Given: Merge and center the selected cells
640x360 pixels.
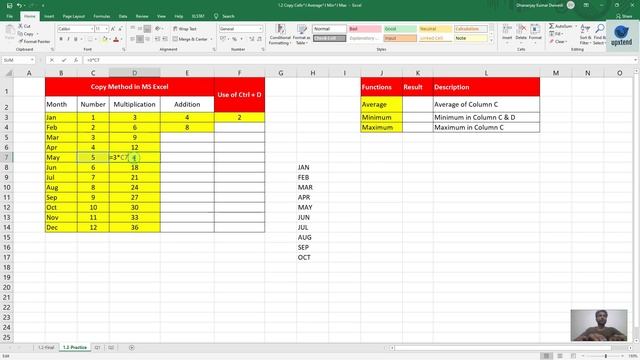Looking at the screenshot, I should coord(190,39).
